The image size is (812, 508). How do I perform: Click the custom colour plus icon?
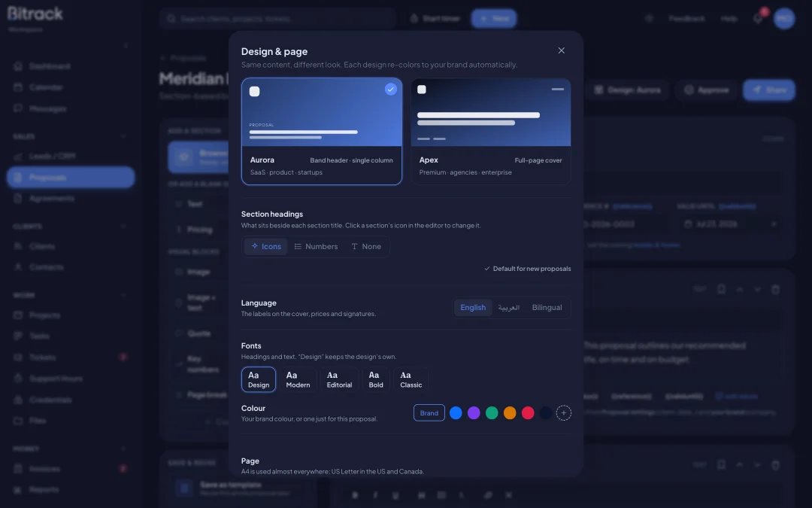pos(563,413)
